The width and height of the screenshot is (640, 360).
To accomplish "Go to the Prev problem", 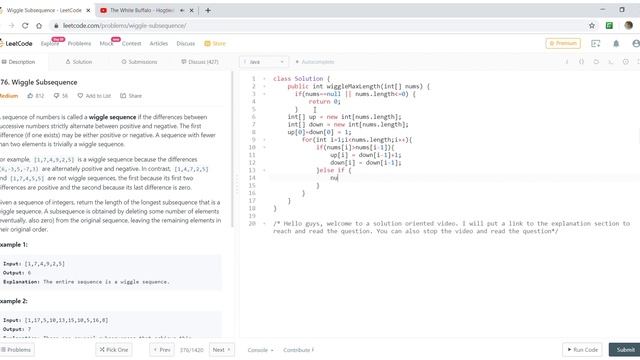I will pos(162,350).
